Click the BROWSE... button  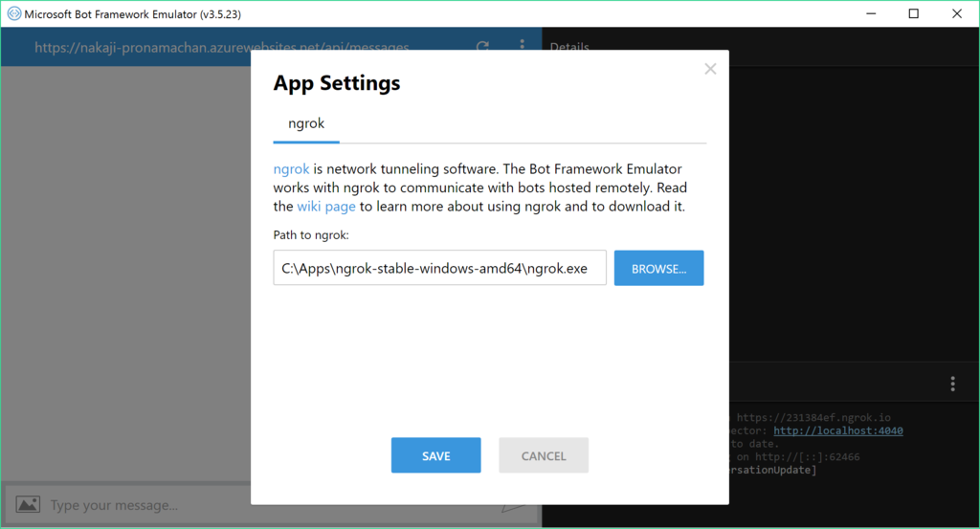point(658,268)
